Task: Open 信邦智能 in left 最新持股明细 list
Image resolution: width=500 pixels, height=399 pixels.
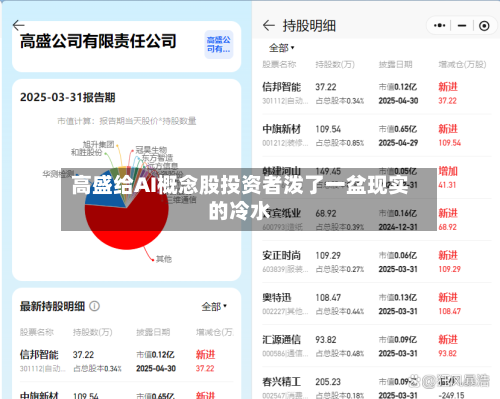Action: click(x=127, y=361)
